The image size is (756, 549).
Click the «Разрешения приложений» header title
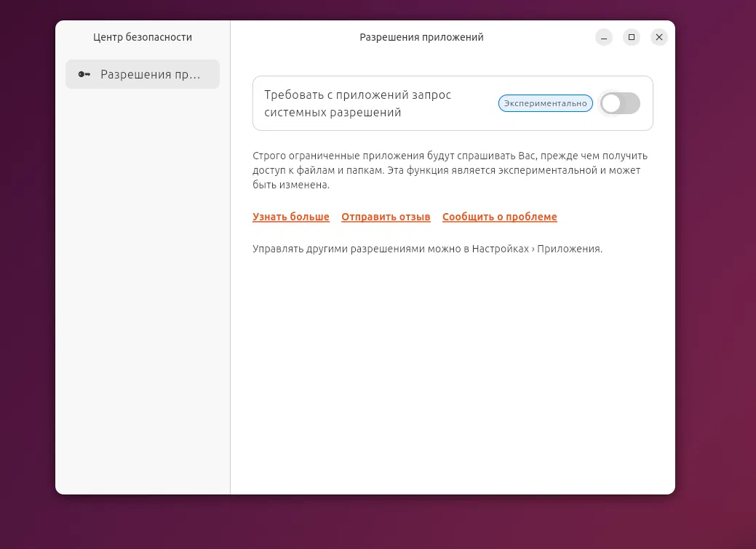[x=421, y=37]
